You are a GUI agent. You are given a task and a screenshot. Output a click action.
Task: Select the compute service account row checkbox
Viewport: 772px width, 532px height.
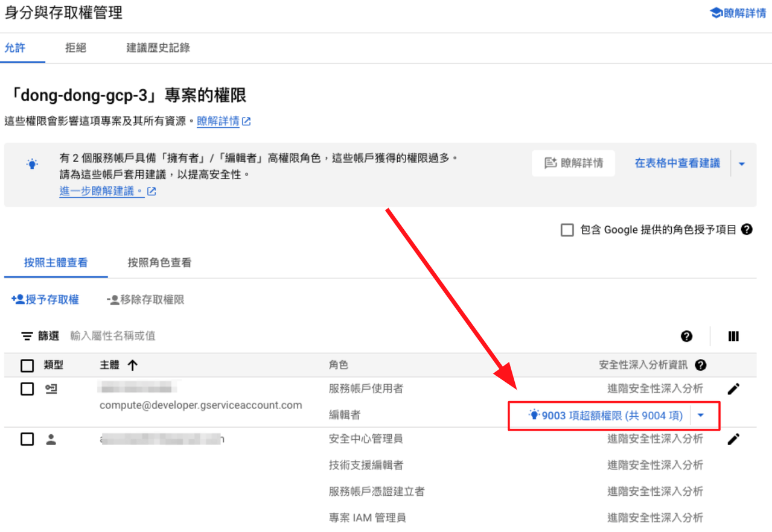[x=27, y=389]
